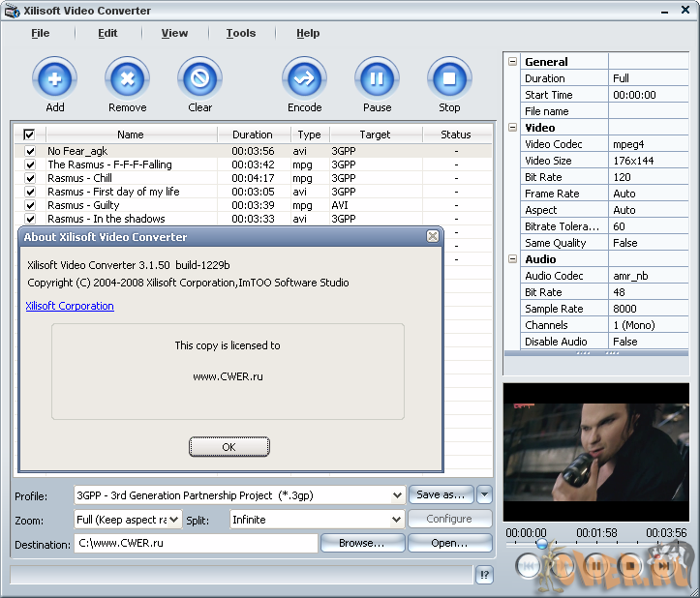Toggle checkbox for Rasmus - Chill
The height and width of the screenshot is (598, 700).
coord(30,178)
